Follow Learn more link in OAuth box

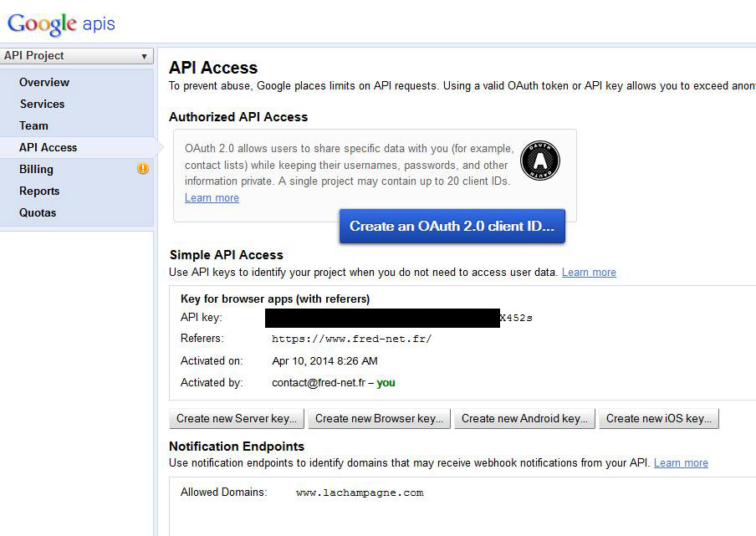212,198
